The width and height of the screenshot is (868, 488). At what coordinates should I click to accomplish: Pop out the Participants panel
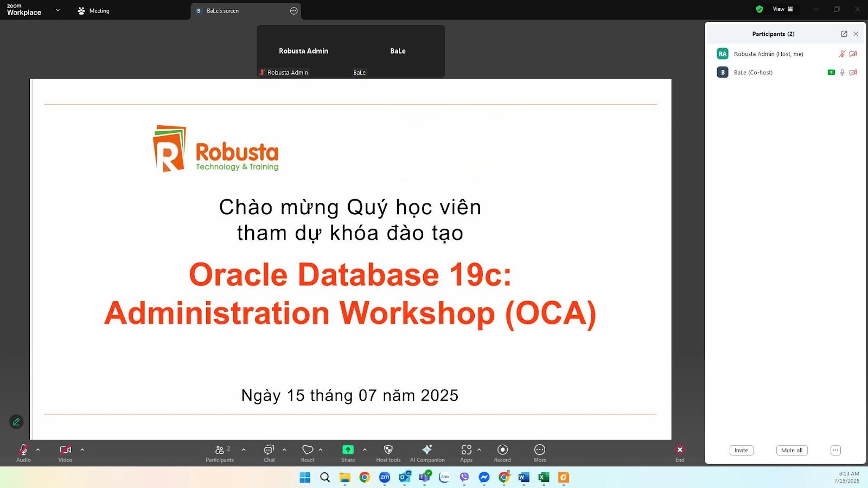844,34
